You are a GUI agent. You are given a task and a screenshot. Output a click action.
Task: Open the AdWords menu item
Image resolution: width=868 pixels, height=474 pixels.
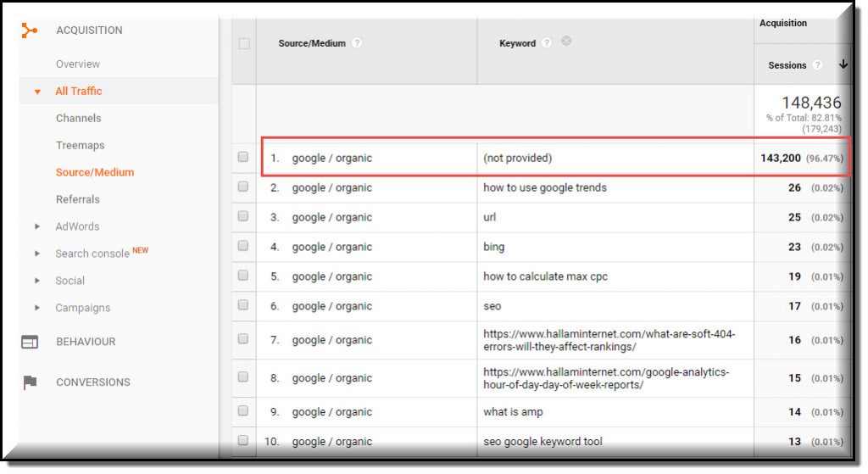[x=77, y=226]
